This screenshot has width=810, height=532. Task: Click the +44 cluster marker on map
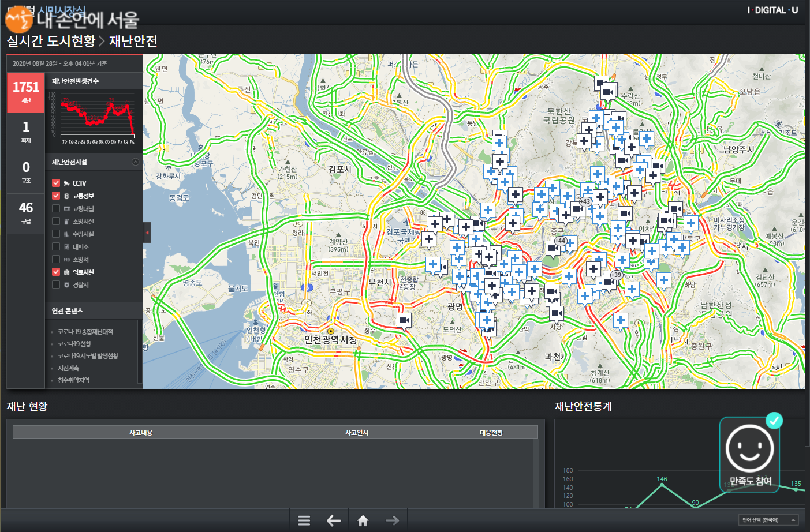click(560, 241)
